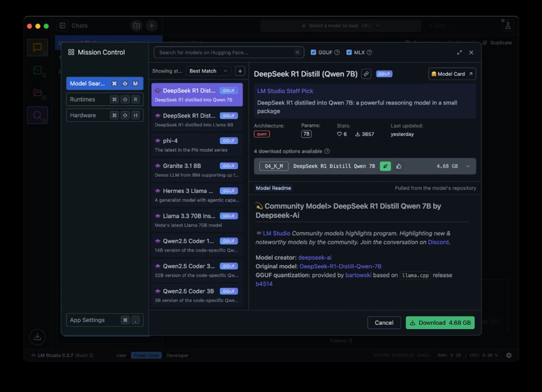Switch to Power User mode

point(146,355)
